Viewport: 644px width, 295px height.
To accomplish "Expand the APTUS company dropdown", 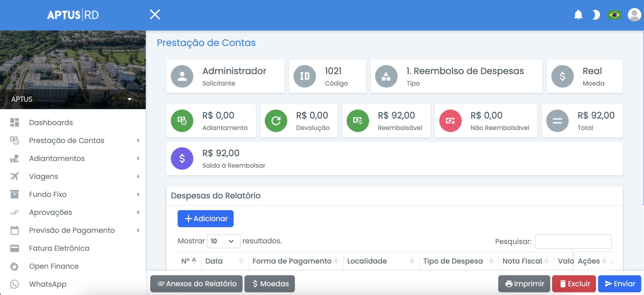I will click(x=129, y=99).
